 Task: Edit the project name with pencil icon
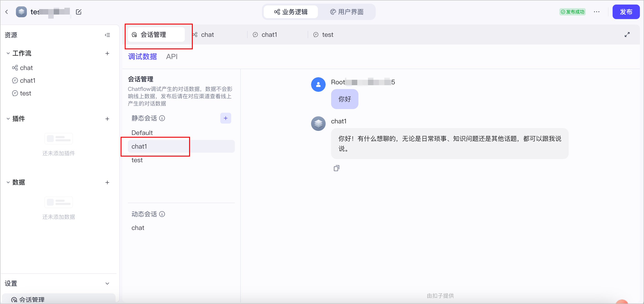pyautogui.click(x=79, y=12)
